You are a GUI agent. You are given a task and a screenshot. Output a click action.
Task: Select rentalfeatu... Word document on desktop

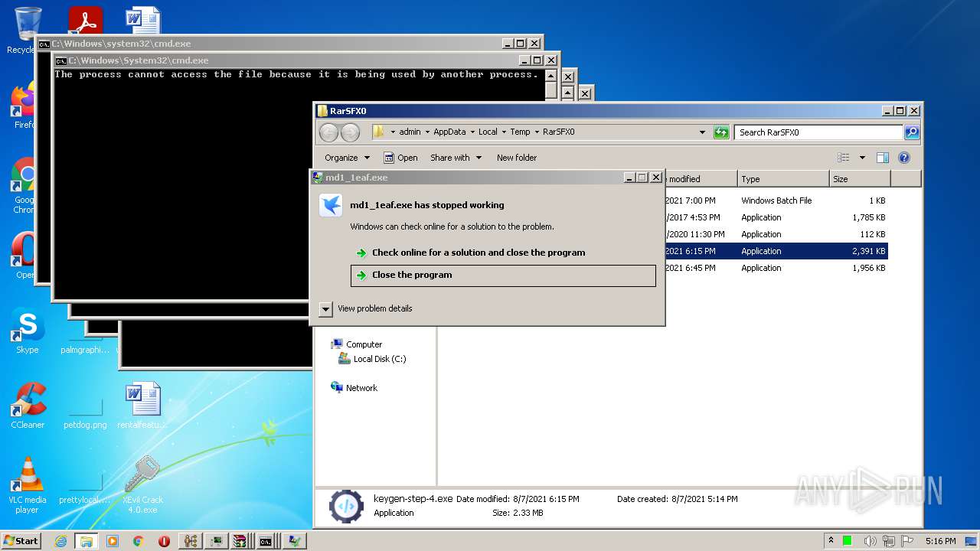pos(142,406)
